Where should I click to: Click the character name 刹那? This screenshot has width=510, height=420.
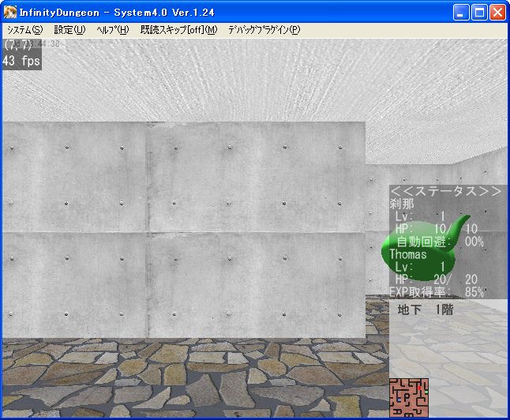(402, 204)
